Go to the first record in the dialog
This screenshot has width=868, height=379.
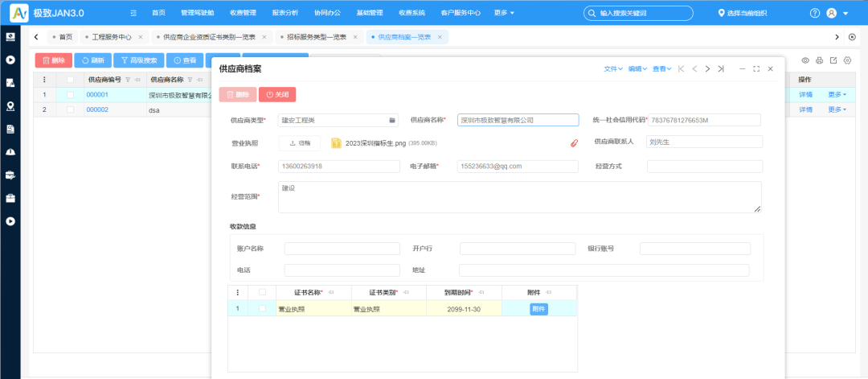[x=682, y=68]
